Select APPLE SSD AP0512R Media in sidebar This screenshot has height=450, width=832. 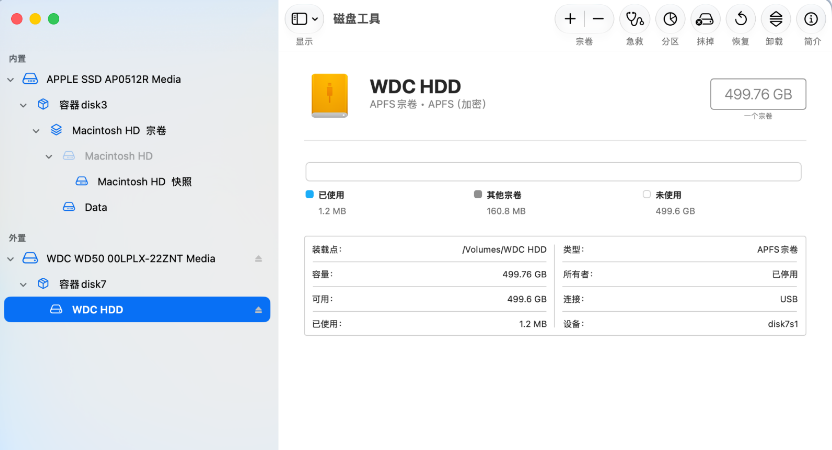[x=137, y=79]
